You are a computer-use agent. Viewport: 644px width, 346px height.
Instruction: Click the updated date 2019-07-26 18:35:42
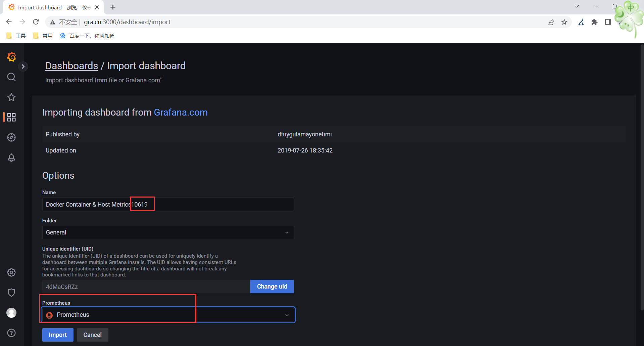coord(305,150)
